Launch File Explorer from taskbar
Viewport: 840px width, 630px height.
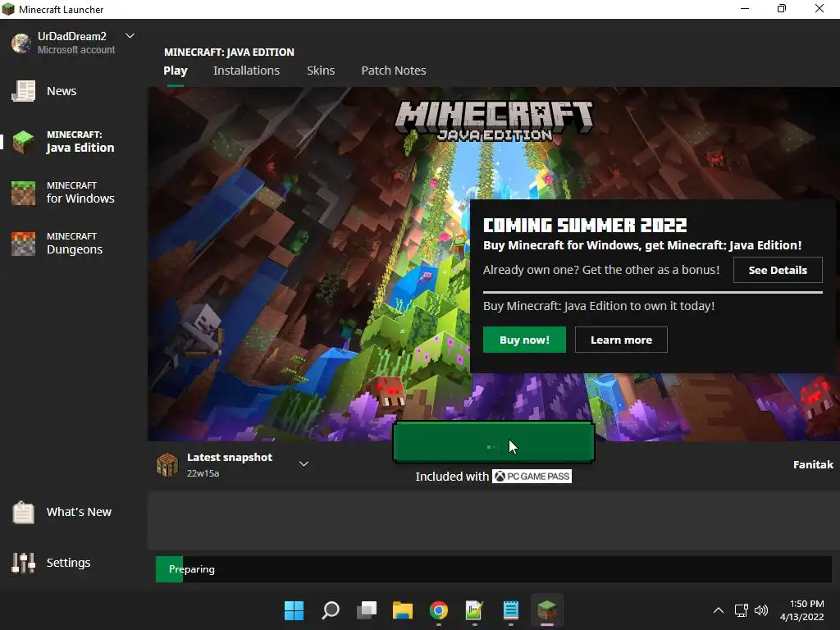tap(403, 610)
